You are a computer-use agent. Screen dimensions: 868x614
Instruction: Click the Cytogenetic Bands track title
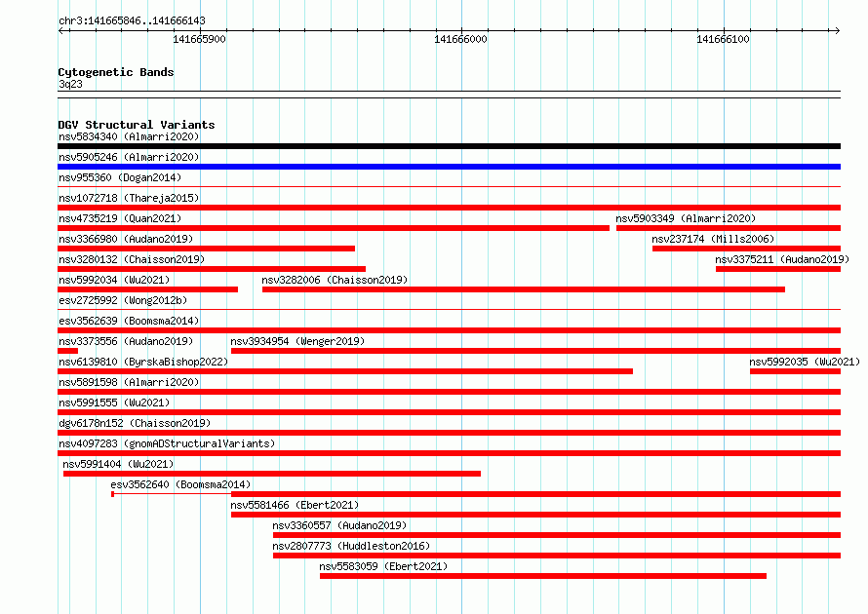[116, 72]
